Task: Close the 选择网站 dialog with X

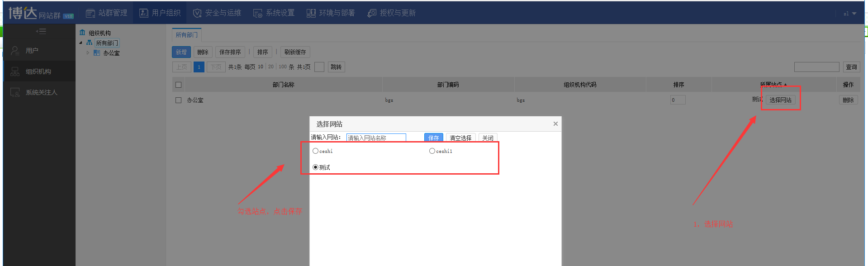Action: [555, 123]
